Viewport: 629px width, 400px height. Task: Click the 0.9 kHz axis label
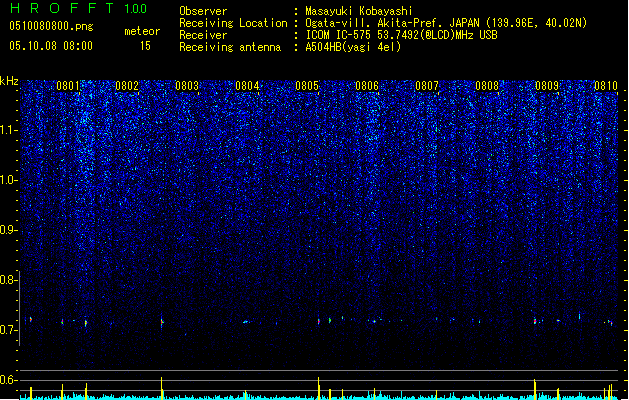(9, 230)
